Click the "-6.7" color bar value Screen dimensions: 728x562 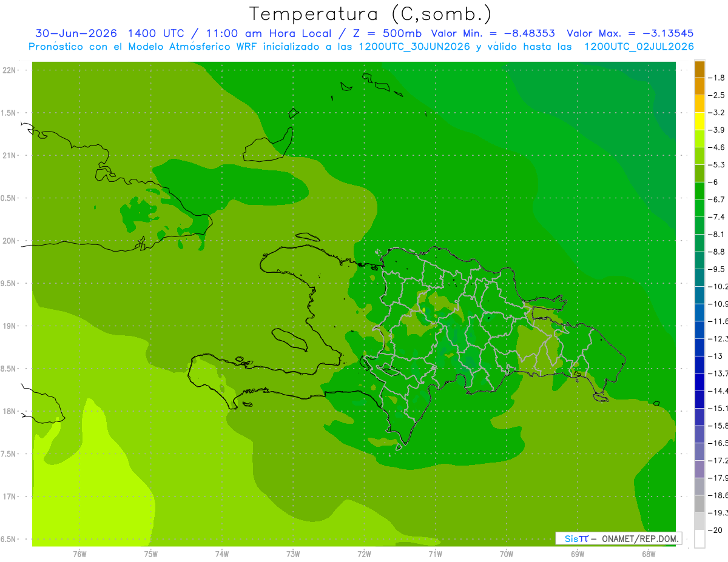tap(716, 199)
